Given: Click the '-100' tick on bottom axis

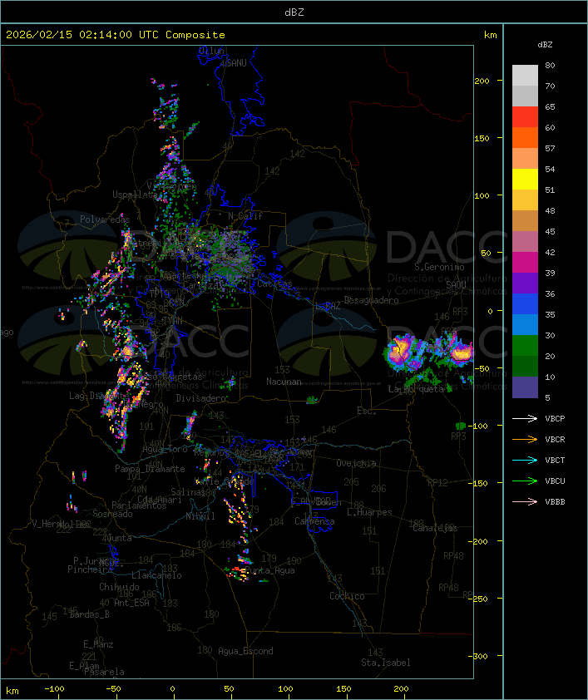Looking at the screenshot, I should click(54, 689).
